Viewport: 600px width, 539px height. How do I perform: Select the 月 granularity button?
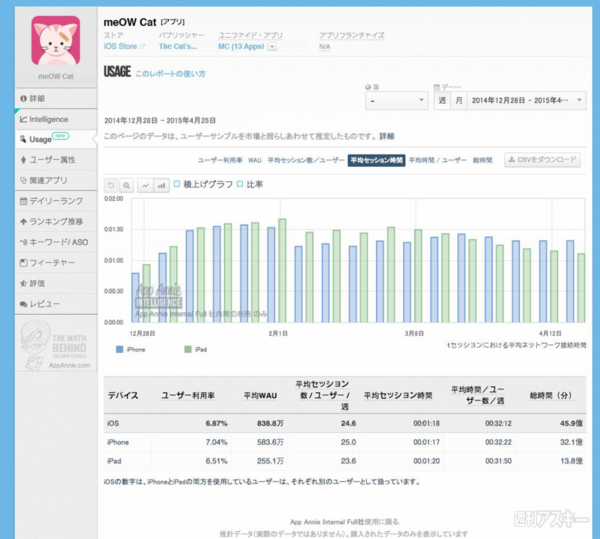[x=459, y=101]
